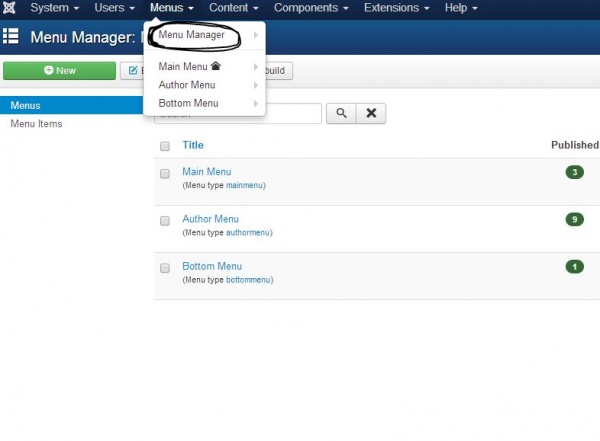
Task: Open the Author Menu title link
Action: click(x=210, y=219)
